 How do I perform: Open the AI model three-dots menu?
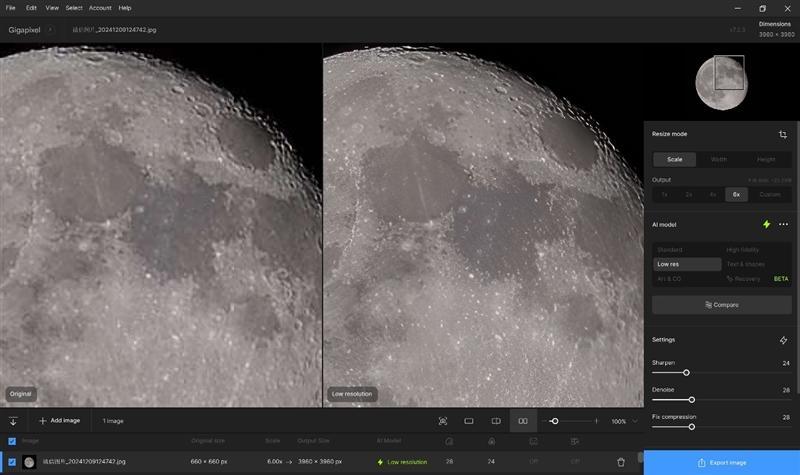[783, 224]
